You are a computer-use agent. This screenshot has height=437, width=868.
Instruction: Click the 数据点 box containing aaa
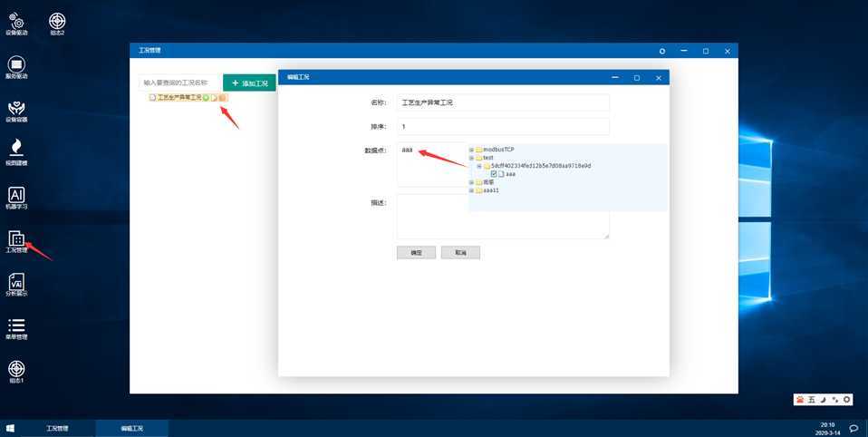432,164
